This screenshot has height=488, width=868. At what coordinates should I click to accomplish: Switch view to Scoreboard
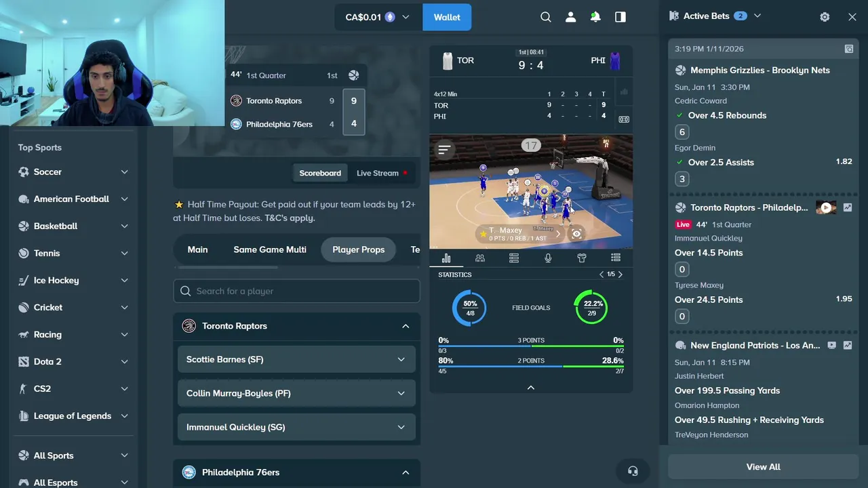pos(320,173)
